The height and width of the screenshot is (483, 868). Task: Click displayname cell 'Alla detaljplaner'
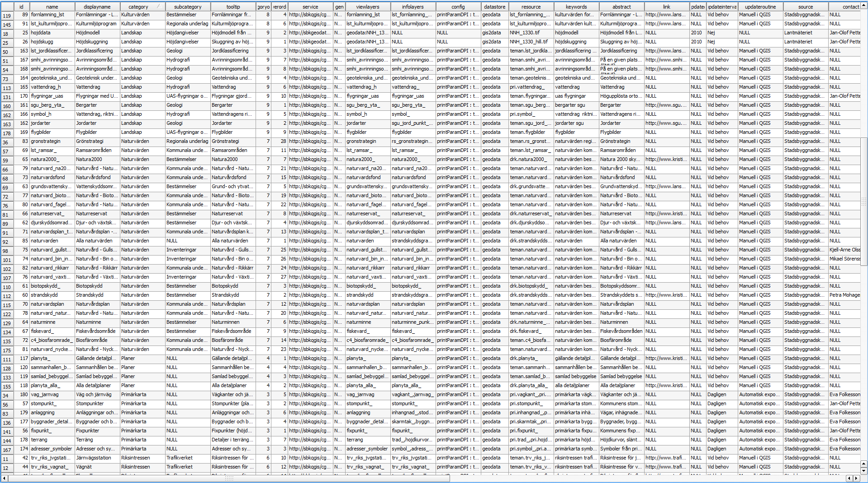[97, 385]
